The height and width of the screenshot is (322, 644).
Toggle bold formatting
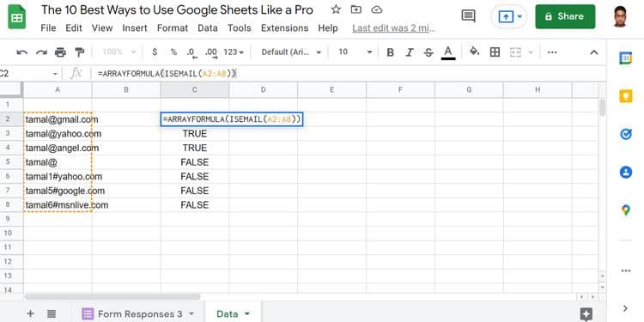pyautogui.click(x=390, y=52)
